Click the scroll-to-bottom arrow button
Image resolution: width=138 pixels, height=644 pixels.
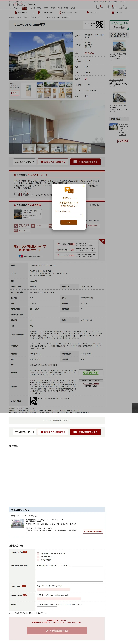135,411
